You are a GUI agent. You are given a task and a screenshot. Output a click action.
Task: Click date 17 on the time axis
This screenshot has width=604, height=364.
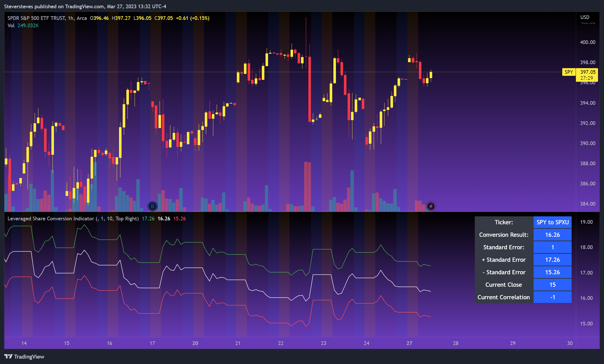point(152,343)
